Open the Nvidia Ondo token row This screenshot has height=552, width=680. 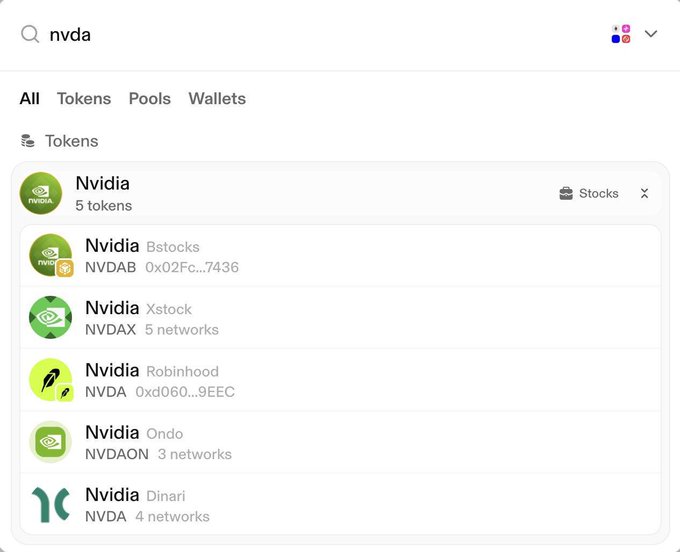[340, 442]
